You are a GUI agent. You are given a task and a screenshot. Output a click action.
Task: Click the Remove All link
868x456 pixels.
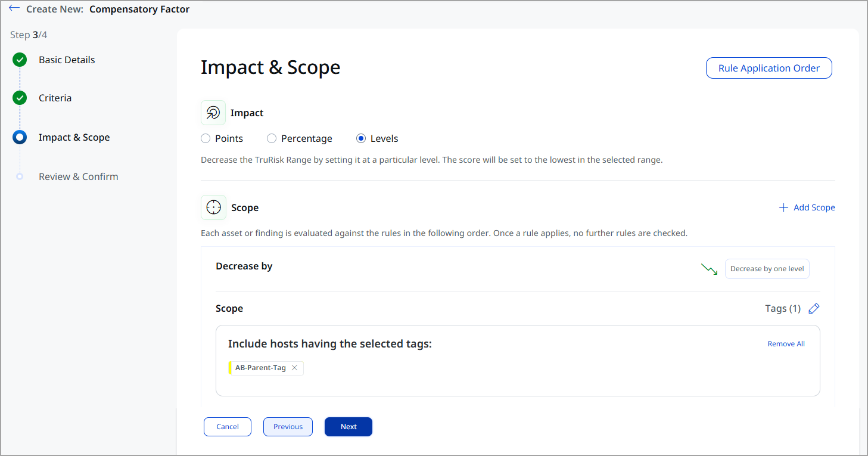click(x=786, y=343)
